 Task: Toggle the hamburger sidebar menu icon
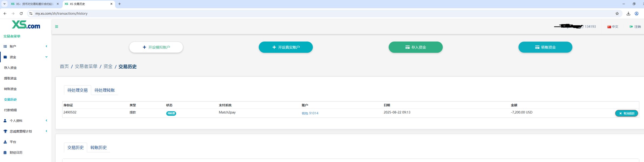56,26
